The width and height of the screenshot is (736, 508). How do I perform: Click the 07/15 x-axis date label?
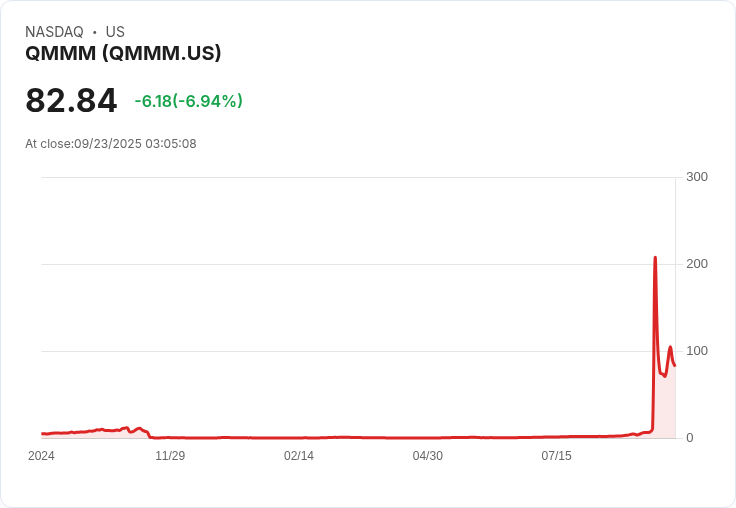(556, 456)
